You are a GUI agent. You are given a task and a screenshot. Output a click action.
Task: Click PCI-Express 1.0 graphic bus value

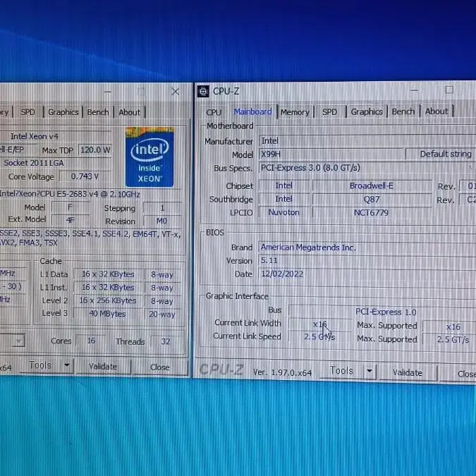tap(382, 312)
